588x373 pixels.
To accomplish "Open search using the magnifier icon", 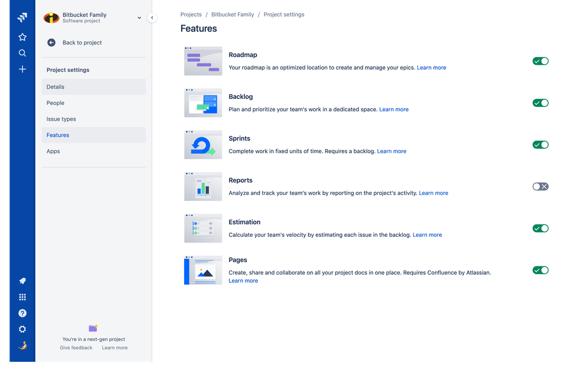I will tap(22, 52).
